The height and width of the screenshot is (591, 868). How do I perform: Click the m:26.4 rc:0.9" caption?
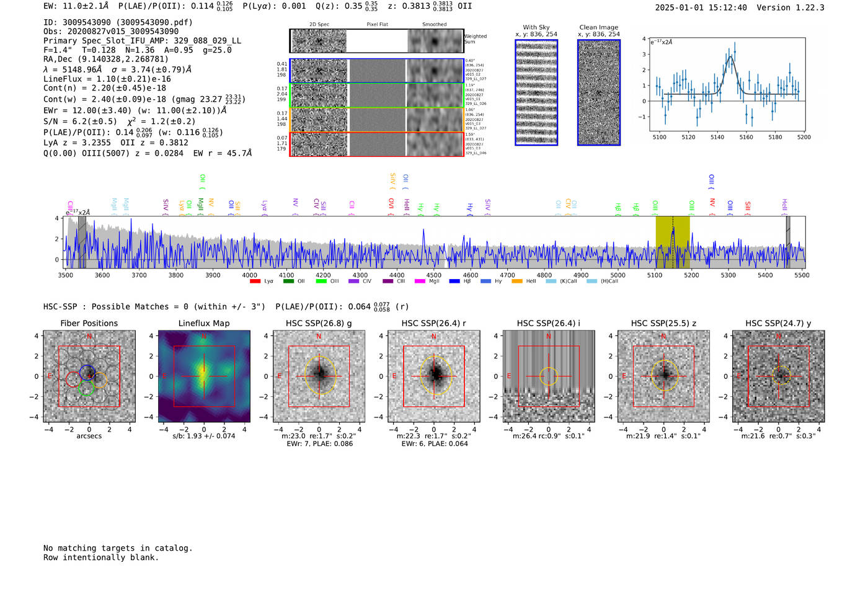tap(549, 436)
